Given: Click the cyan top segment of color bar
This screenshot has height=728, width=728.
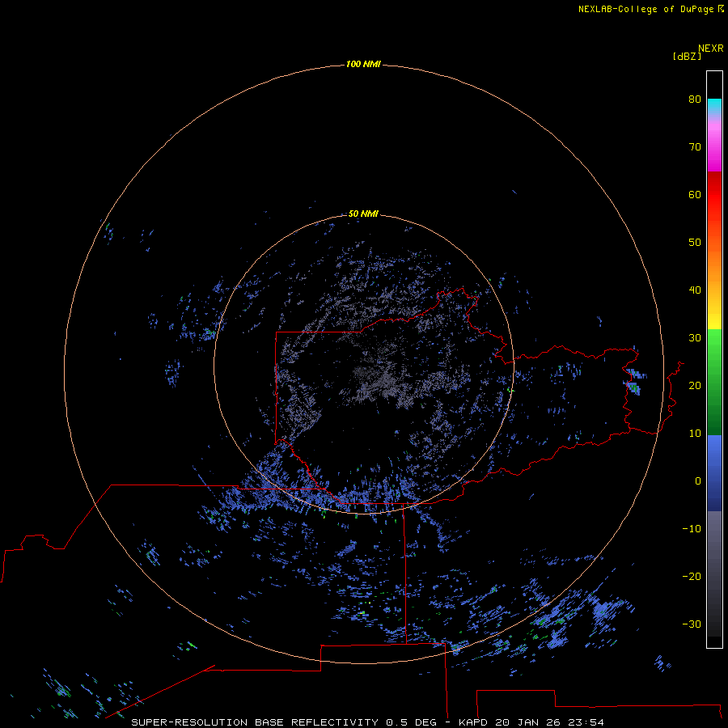Looking at the screenshot, I should [714, 105].
